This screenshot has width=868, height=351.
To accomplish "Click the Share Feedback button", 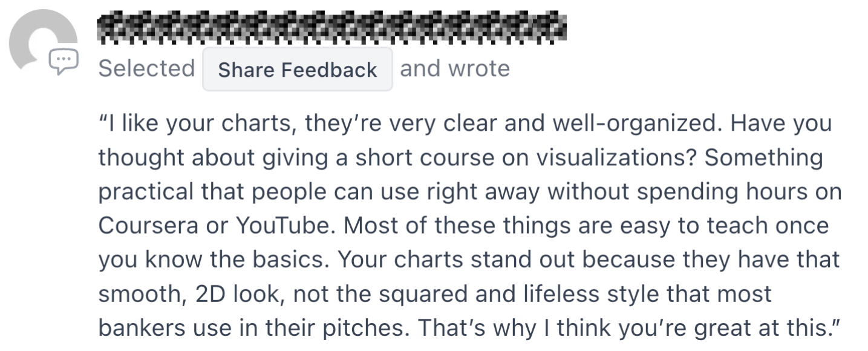I will (x=297, y=70).
